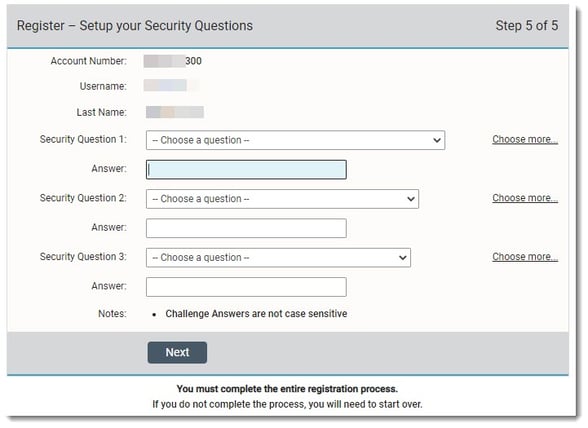Screen dimensions: 588x428
Task: Click Choose more link for Security Question 3
Action: [525, 257]
